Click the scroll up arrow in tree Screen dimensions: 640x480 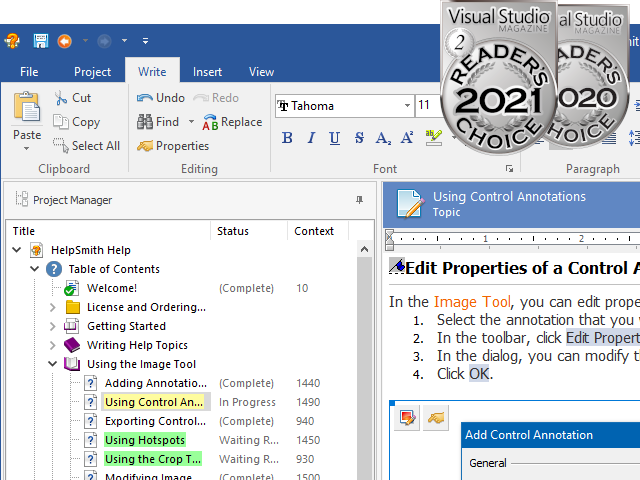[364, 249]
